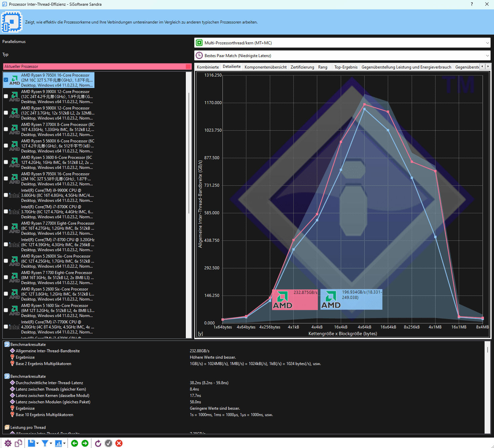Click the pin icon next to Base 2 Ergebnis Multiplikatoren
494x448 pixels.
12,363
